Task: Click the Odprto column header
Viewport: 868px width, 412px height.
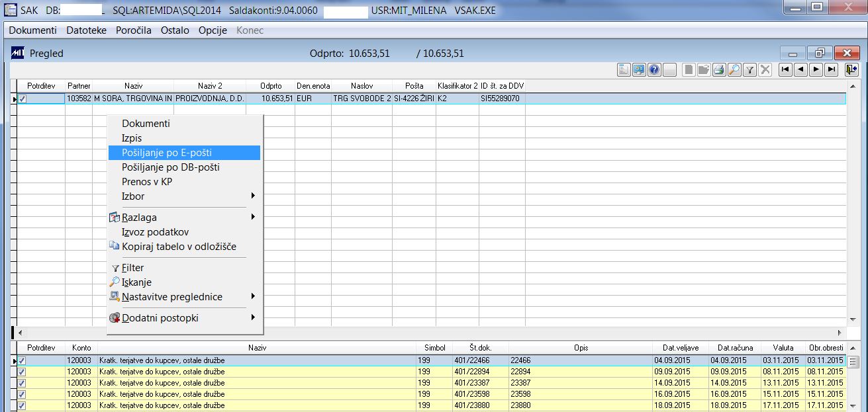Action: [x=271, y=86]
